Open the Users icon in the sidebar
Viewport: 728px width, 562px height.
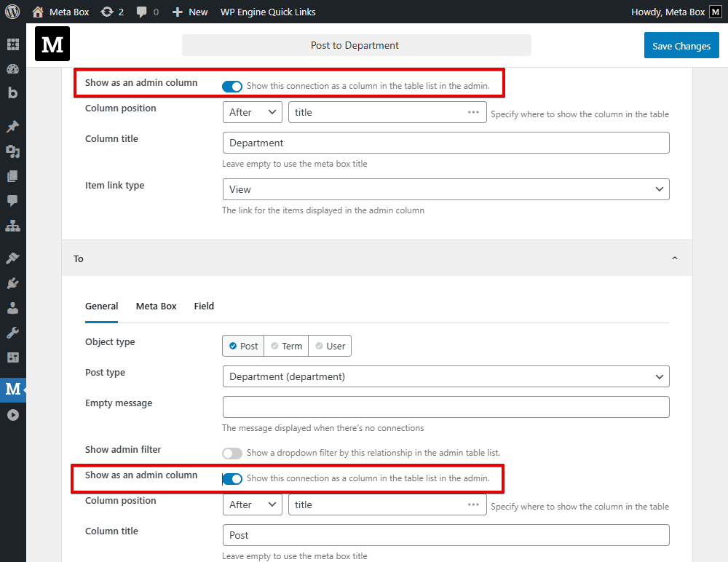(x=13, y=307)
